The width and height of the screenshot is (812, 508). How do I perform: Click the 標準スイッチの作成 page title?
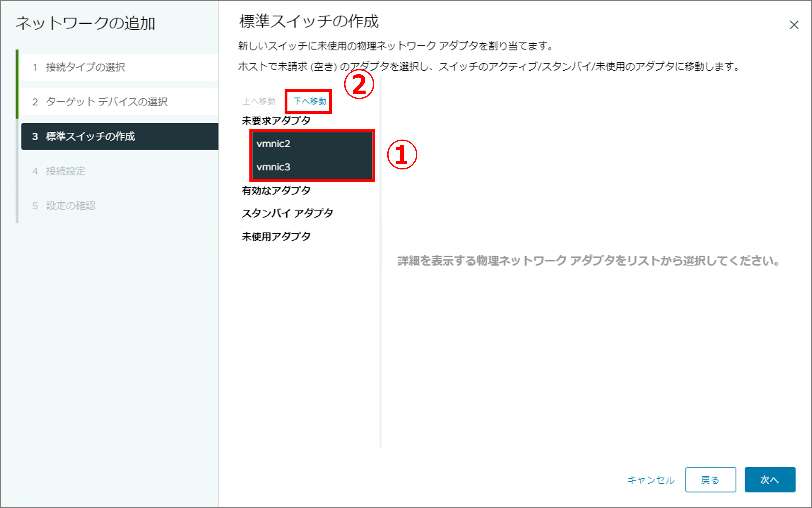[x=309, y=22]
